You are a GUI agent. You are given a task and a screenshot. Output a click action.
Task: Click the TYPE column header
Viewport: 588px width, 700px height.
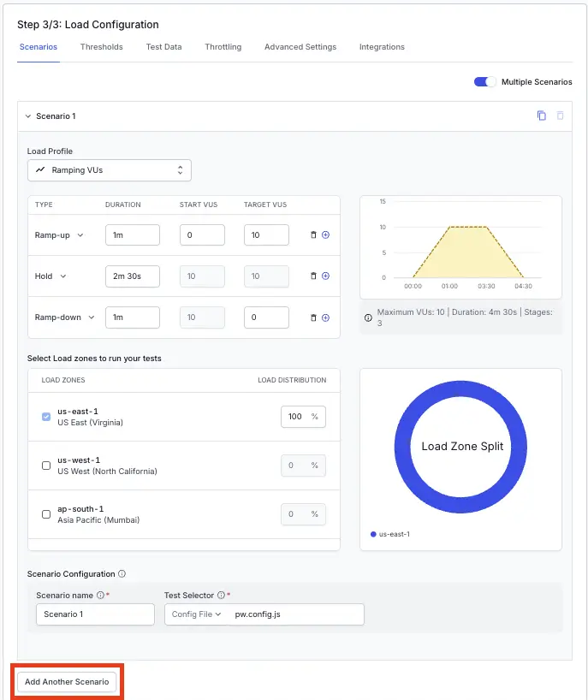click(x=44, y=205)
